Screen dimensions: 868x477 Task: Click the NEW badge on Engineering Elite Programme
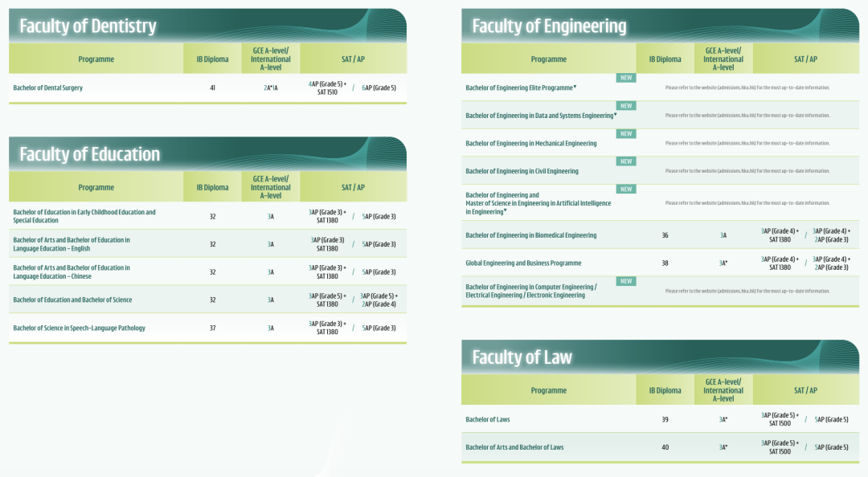tap(626, 78)
